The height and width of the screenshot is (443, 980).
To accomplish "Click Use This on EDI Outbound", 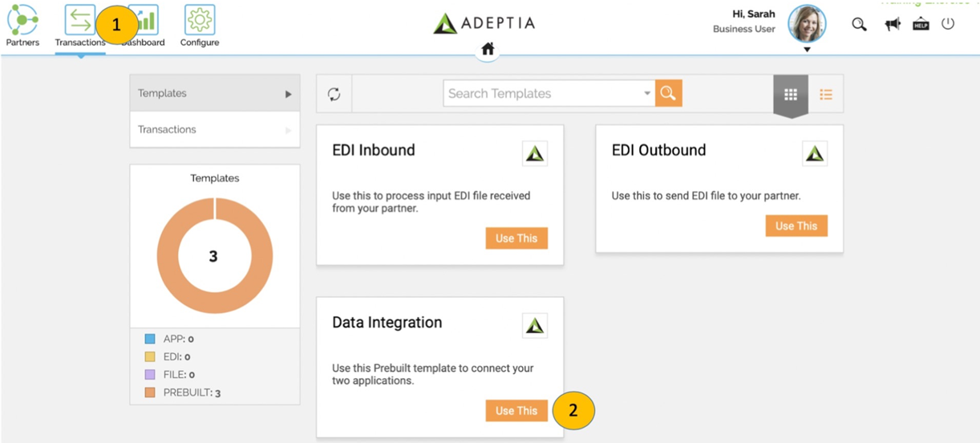I will [x=796, y=226].
